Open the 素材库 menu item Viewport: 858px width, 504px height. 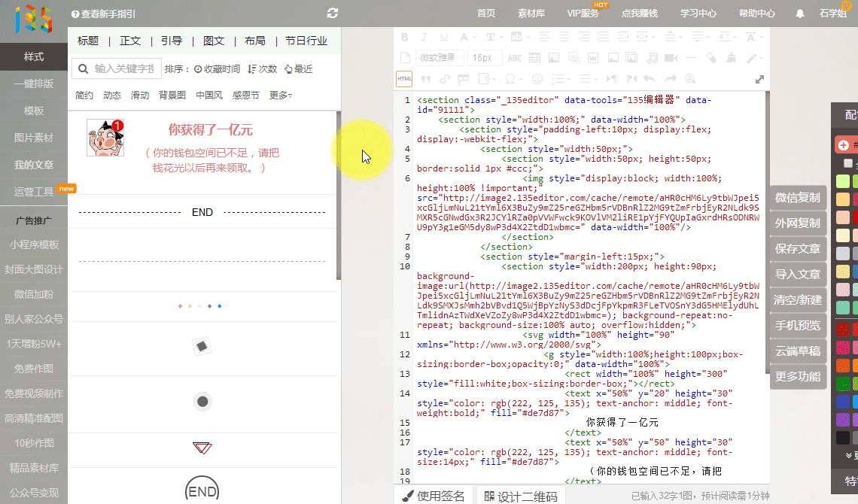point(531,14)
